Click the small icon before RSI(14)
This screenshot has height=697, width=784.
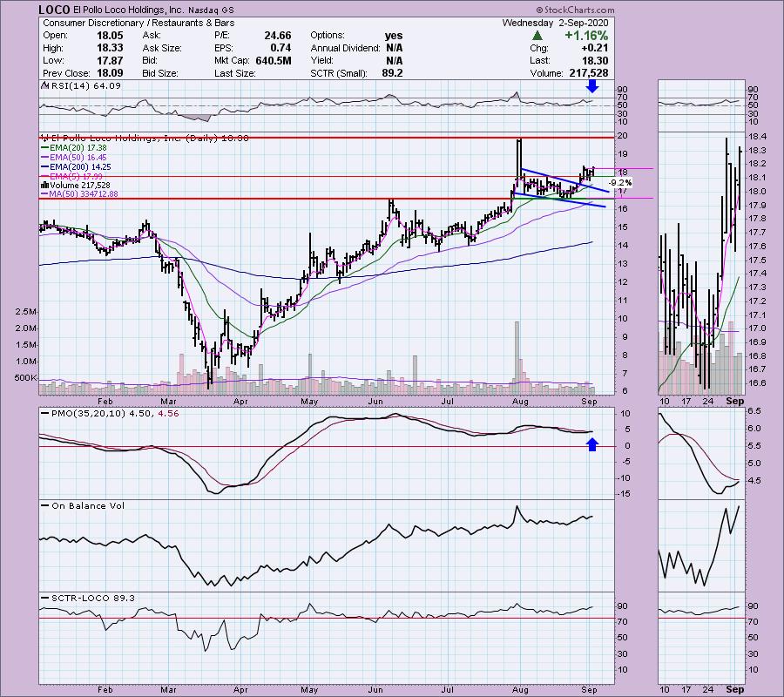45,85
